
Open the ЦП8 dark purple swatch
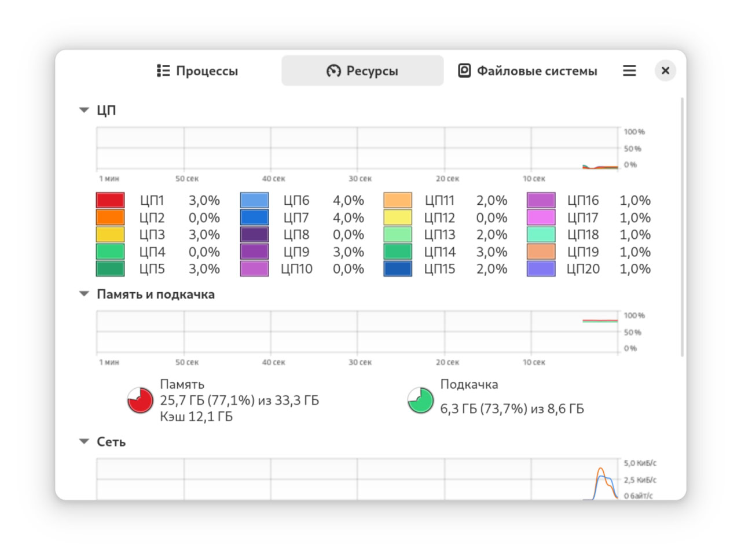pyautogui.click(x=254, y=234)
